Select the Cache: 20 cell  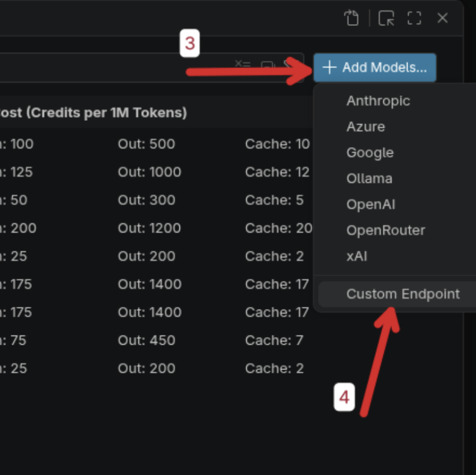coord(278,228)
